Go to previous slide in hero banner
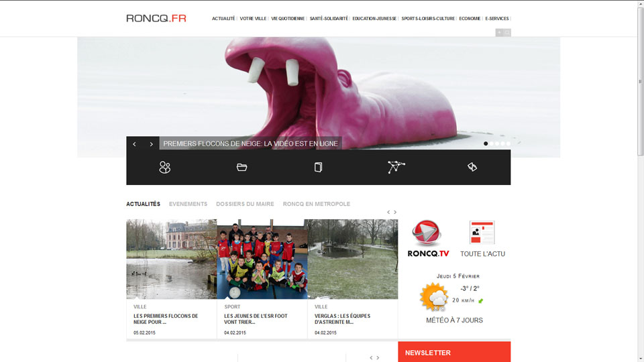 pyautogui.click(x=134, y=144)
